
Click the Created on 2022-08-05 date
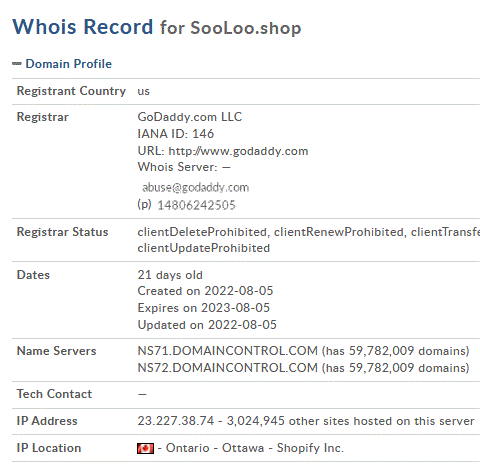pyautogui.click(x=205, y=291)
